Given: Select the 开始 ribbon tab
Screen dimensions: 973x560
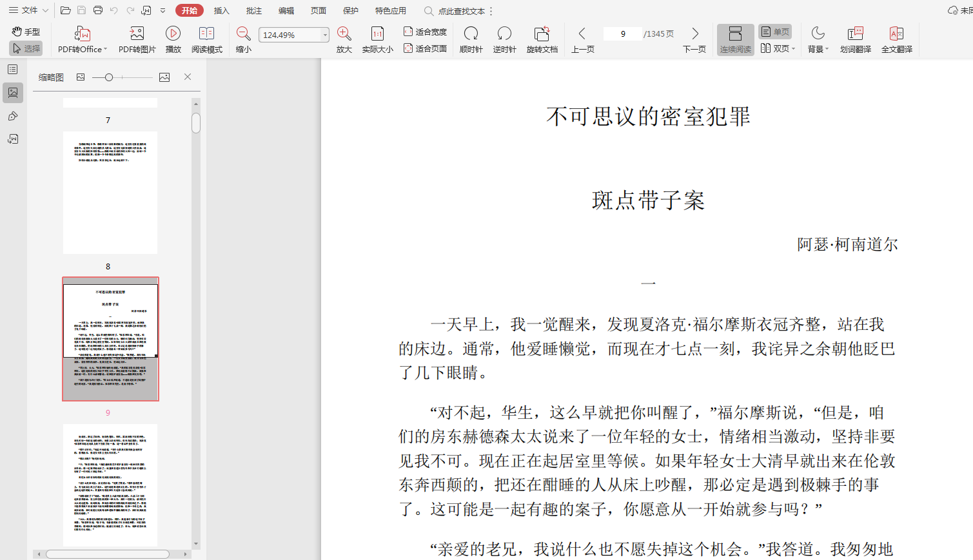Looking at the screenshot, I should coord(190,10).
